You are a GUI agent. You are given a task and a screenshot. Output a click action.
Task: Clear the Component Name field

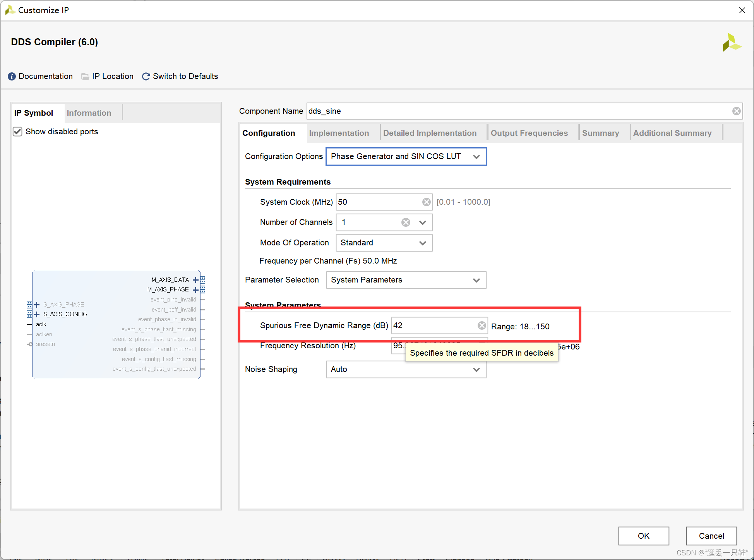(x=736, y=111)
